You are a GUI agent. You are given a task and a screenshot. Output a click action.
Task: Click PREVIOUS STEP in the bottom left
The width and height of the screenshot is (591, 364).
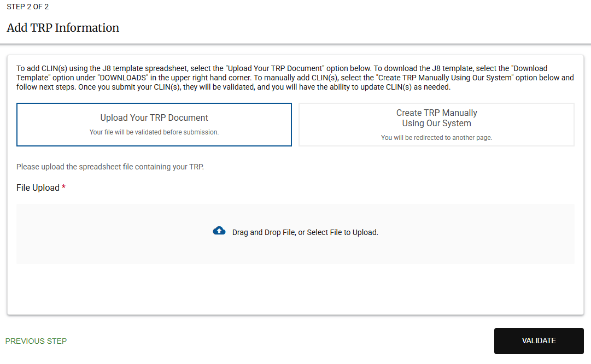(36, 340)
